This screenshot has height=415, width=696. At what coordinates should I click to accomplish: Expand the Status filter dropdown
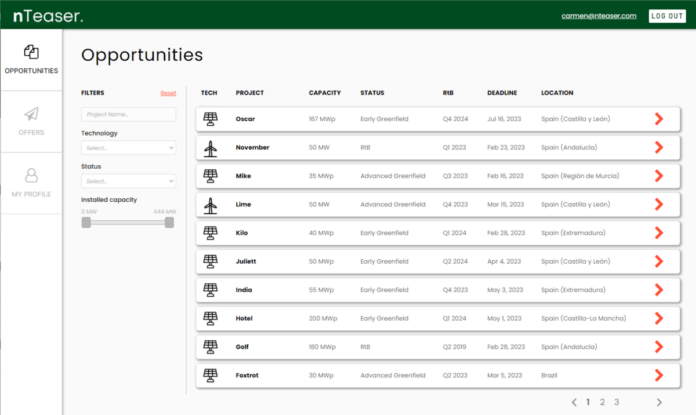[128, 181]
